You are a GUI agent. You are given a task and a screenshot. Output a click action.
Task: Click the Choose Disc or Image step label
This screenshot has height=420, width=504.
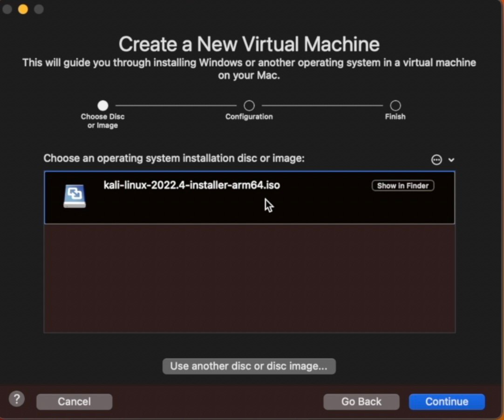[102, 121]
